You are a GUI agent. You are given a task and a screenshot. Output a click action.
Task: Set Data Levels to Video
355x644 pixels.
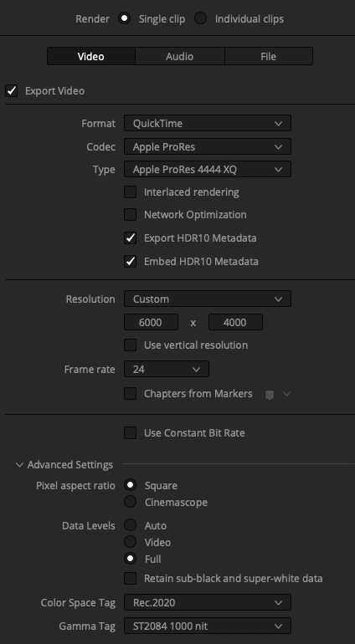coord(131,542)
